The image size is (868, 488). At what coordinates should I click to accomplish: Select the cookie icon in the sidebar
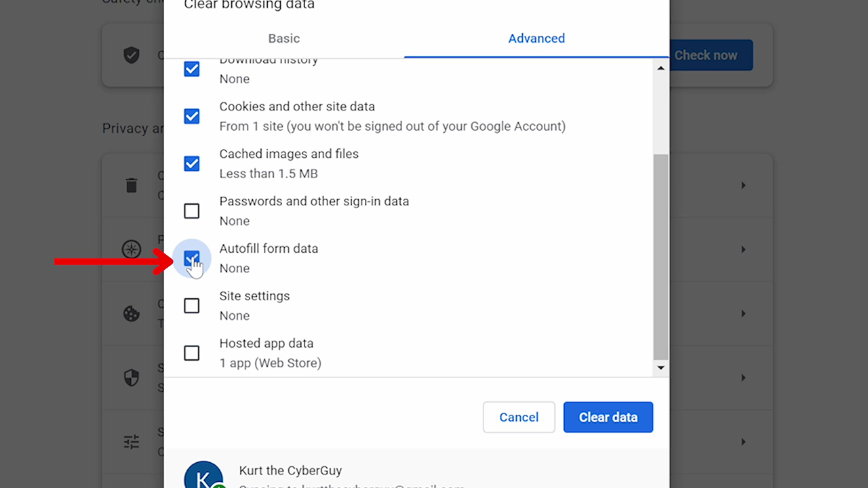coord(132,313)
